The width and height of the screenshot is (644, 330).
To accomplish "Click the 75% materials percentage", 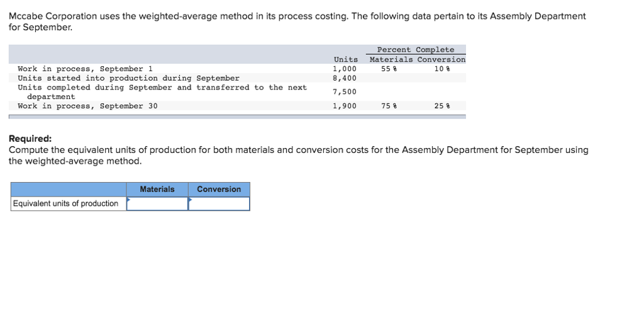I will click(x=389, y=106).
